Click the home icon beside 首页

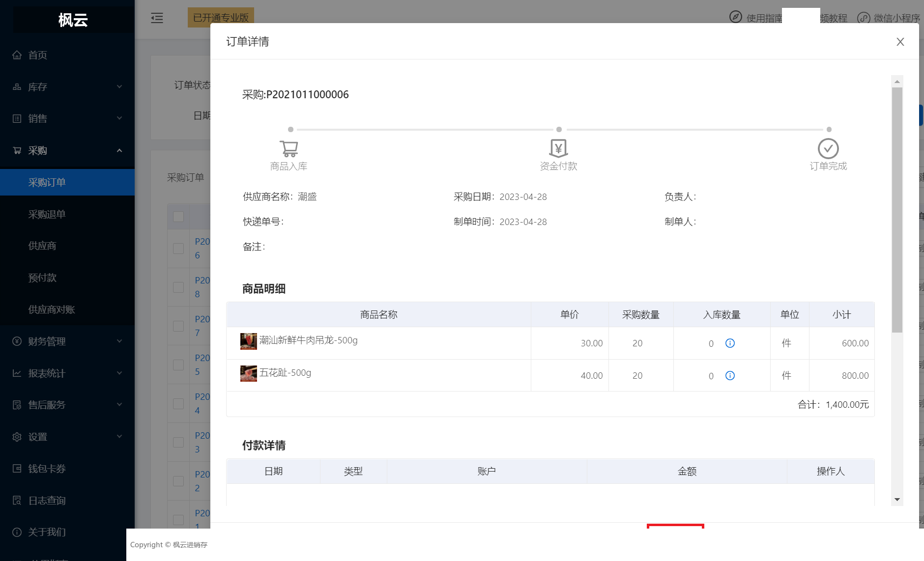click(x=17, y=55)
